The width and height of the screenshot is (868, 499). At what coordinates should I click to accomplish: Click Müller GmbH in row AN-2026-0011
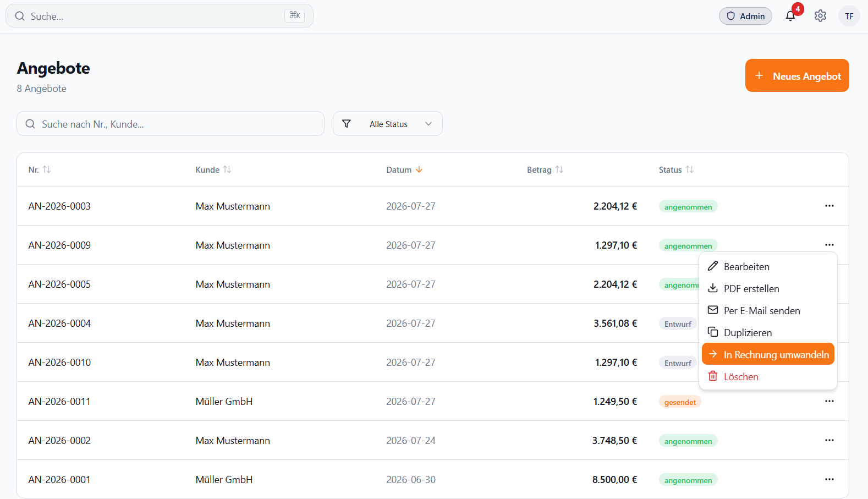224,402
